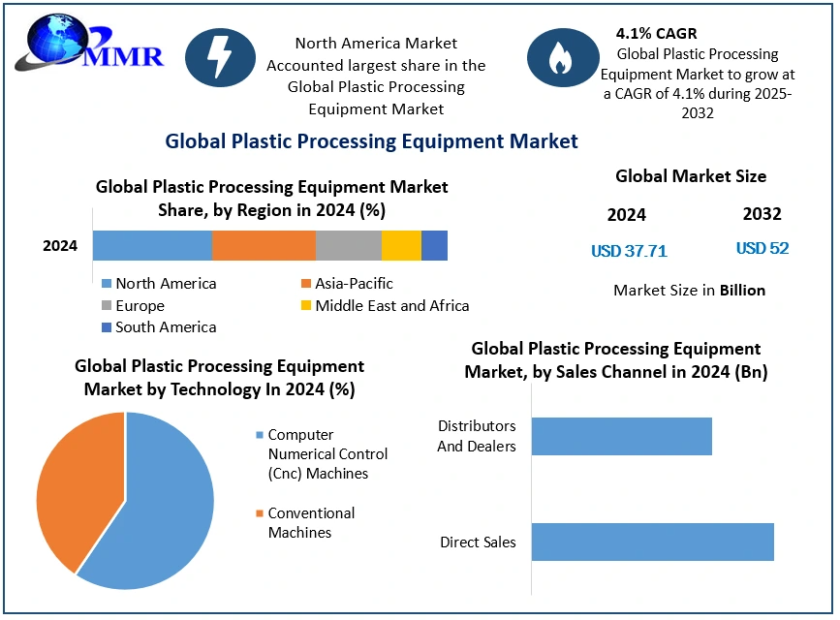The image size is (840, 620).
Task: Click the Europe legend square
Action: [x=107, y=306]
